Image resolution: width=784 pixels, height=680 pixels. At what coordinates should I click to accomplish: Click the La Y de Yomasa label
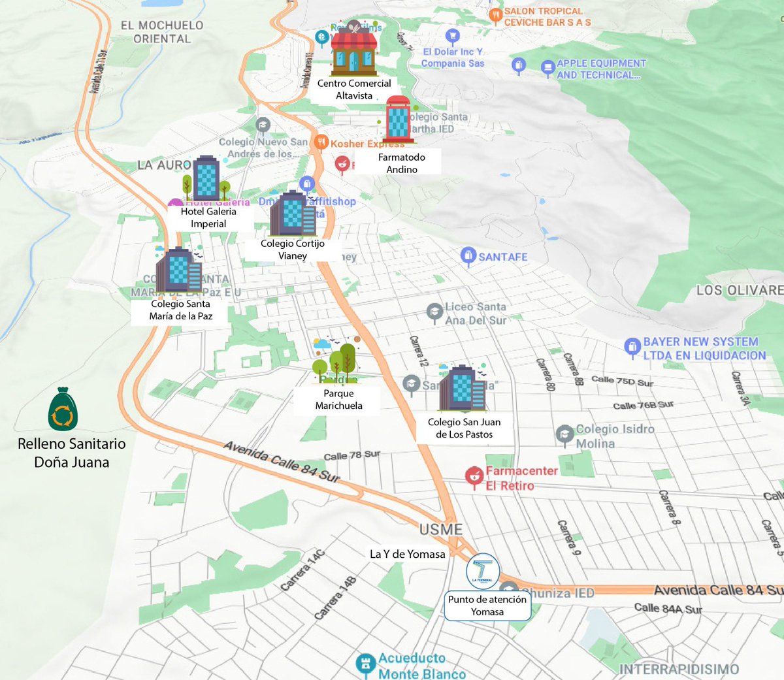pos(408,553)
